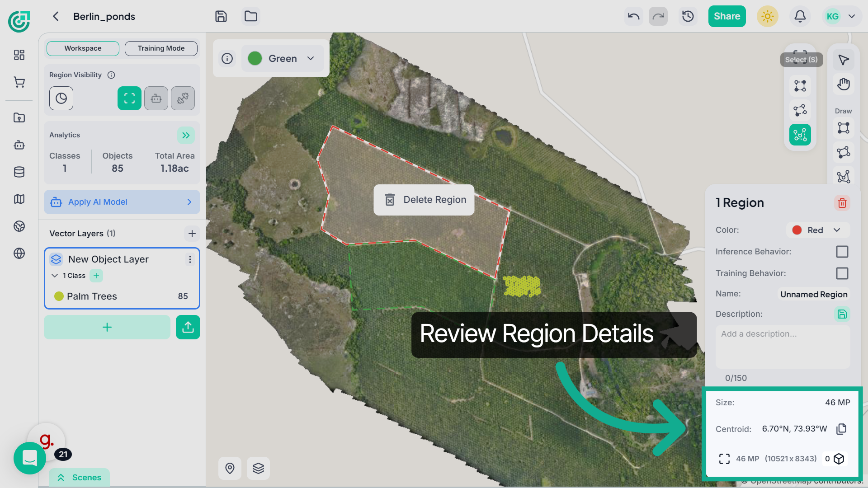Open the map sidebar icon
The height and width of the screenshot is (488, 868).
click(19, 199)
